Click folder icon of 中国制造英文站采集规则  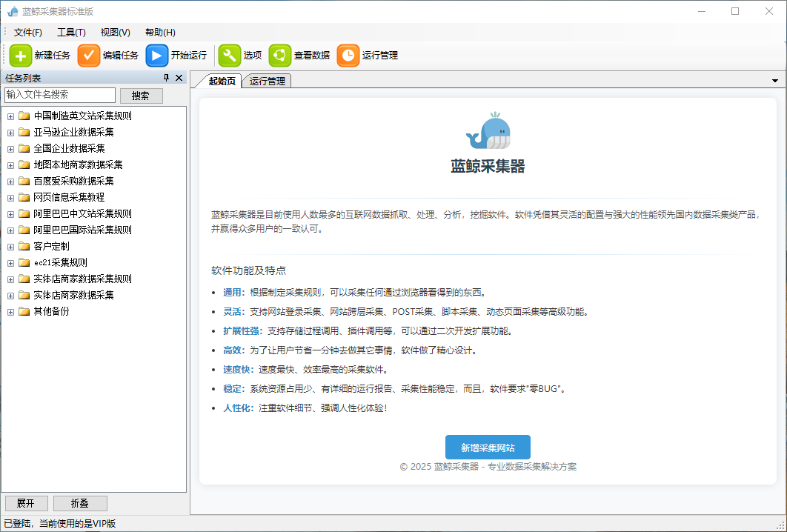(x=24, y=116)
